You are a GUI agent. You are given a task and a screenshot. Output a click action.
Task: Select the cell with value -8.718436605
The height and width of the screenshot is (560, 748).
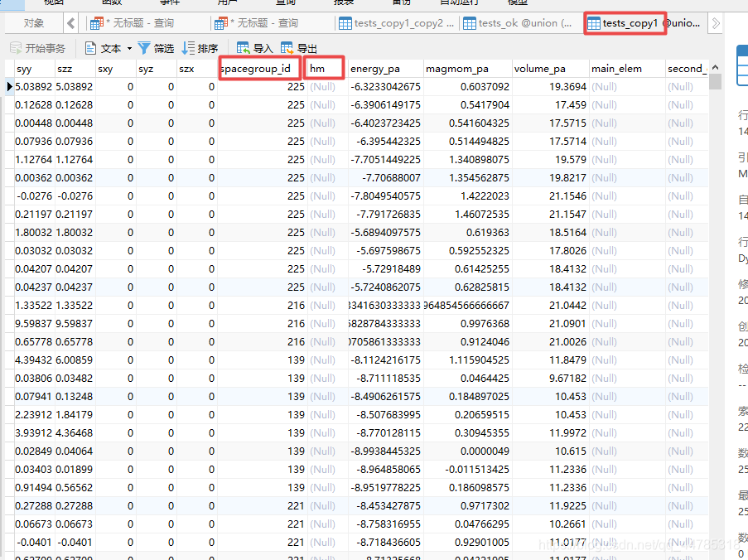tap(385, 543)
